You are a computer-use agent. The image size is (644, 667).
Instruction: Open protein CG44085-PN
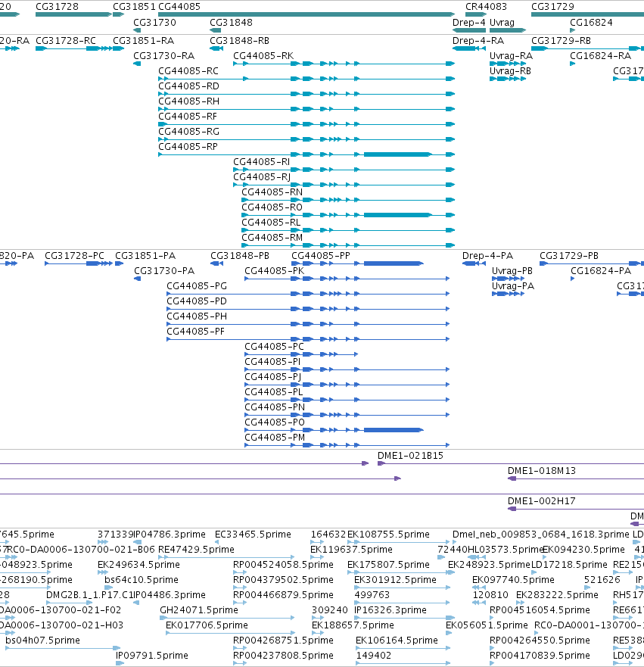pos(275,407)
